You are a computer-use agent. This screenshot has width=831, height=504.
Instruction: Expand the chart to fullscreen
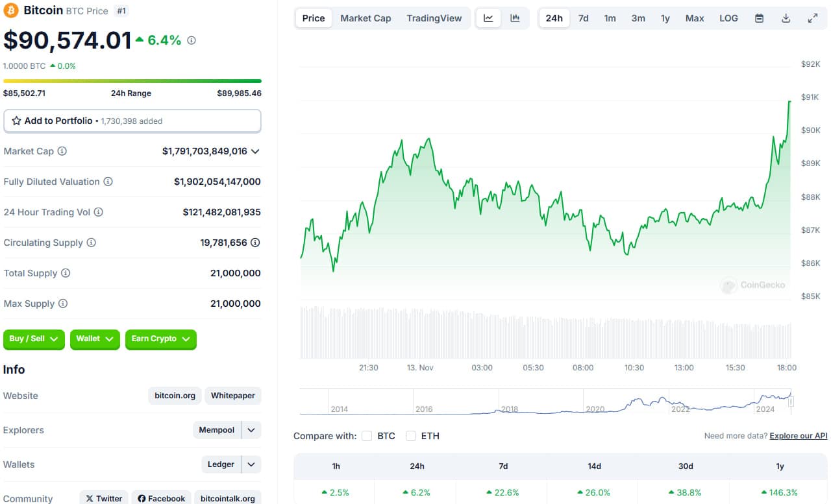[x=812, y=18]
